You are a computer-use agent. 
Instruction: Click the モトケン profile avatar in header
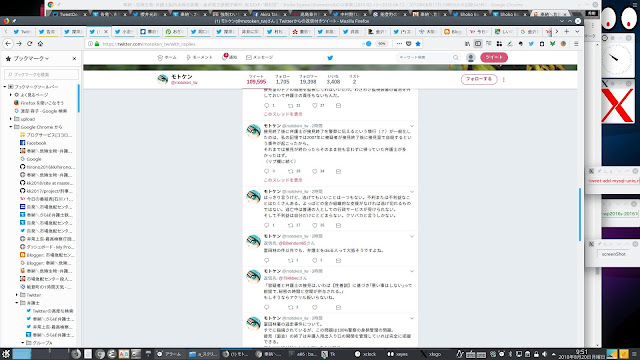(x=163, y=79)
